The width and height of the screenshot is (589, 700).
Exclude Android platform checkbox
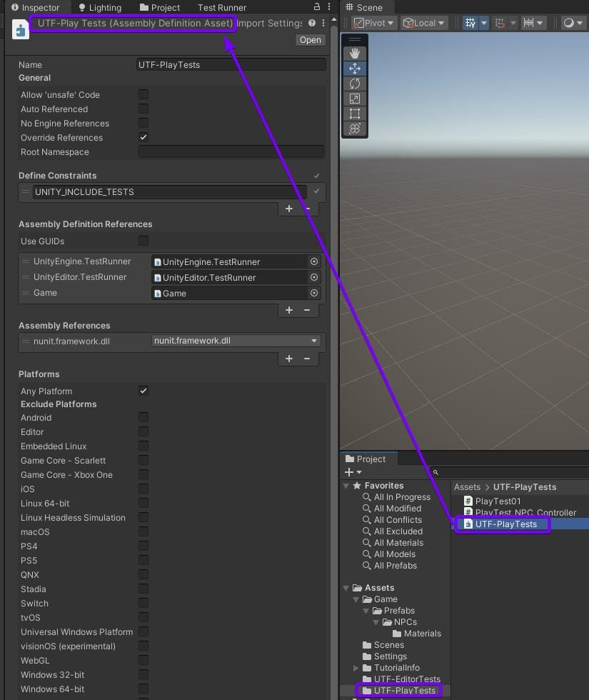click(144, 417)
